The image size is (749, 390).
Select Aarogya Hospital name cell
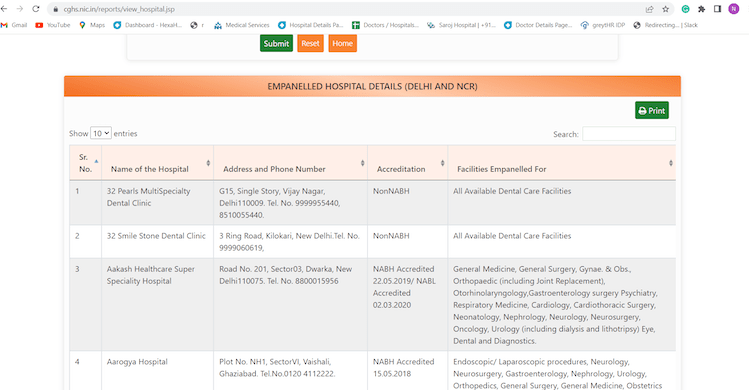click(158, 371)
